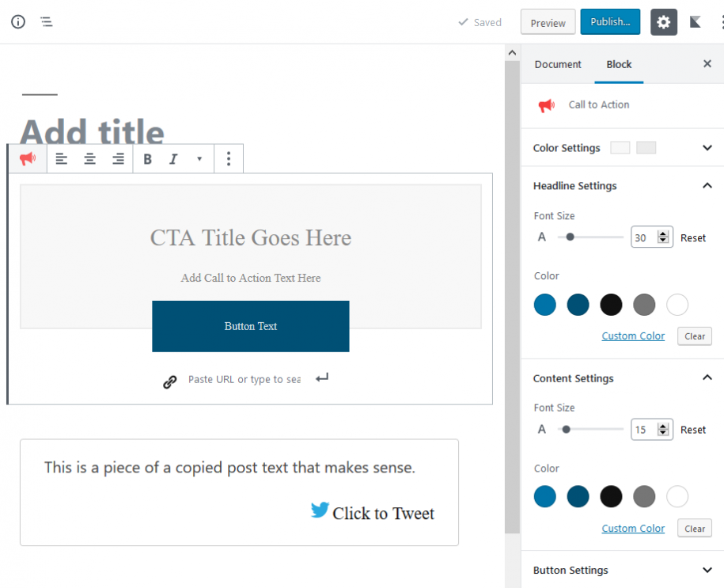Open more options in the block toolbar
This screenshot has height=588, width=724.
[228, 158]
